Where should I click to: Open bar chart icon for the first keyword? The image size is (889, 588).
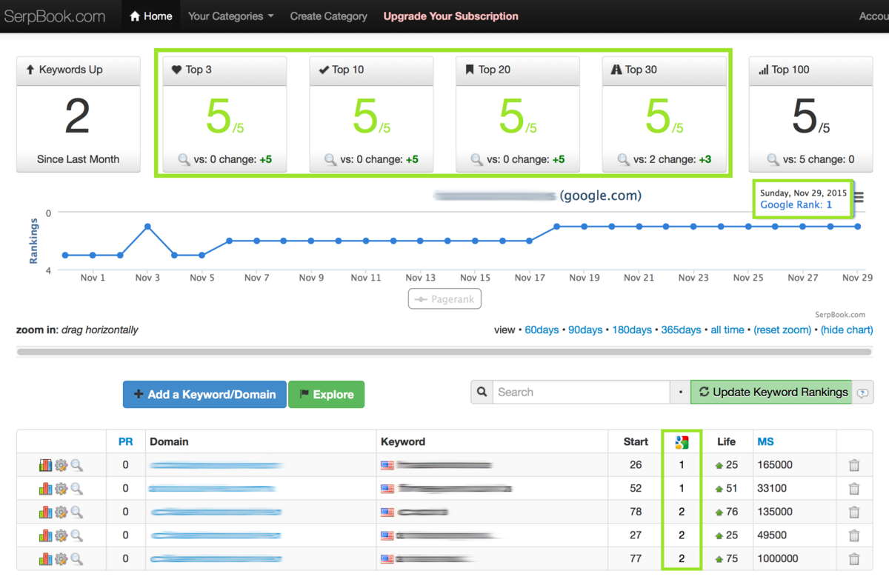coord(46,465)
